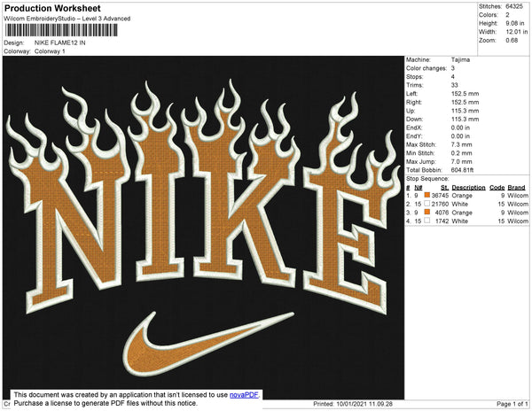Click the white swatch in stop row 2
532x411 pixels.
pyautogui.click(x=427, y=204)
